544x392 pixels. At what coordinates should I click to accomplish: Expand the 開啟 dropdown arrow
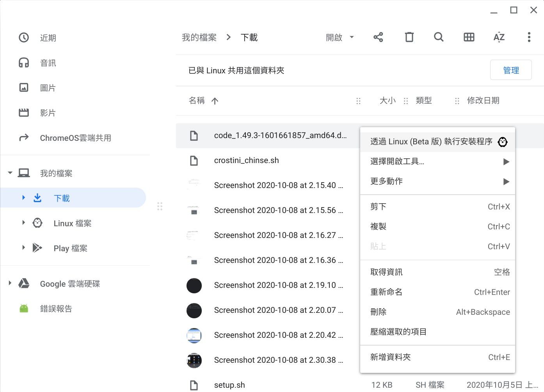352,37
